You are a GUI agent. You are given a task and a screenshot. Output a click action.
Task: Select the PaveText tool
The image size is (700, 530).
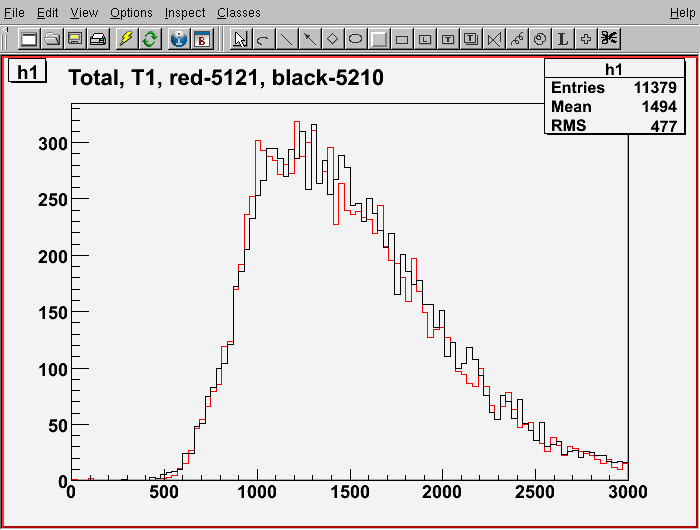(448, 39)
